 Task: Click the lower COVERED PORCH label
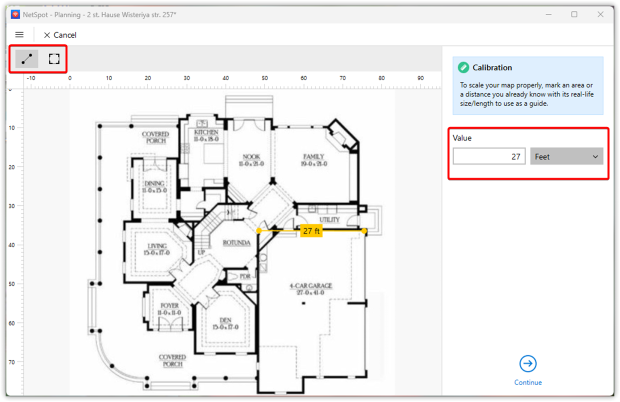172,360
